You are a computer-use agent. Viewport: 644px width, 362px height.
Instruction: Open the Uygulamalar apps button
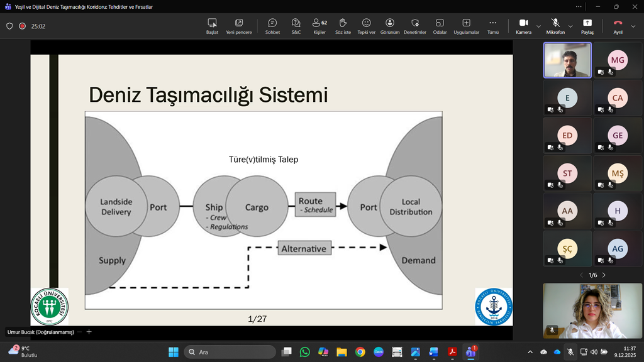click(x=466, y=26)
